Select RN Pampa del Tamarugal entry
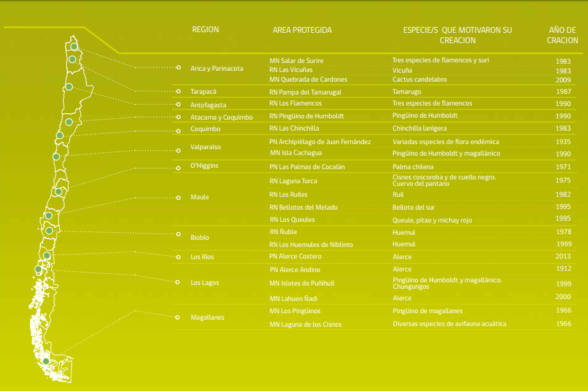This screenshot has width=588, height=391. [x=305, y=92]
